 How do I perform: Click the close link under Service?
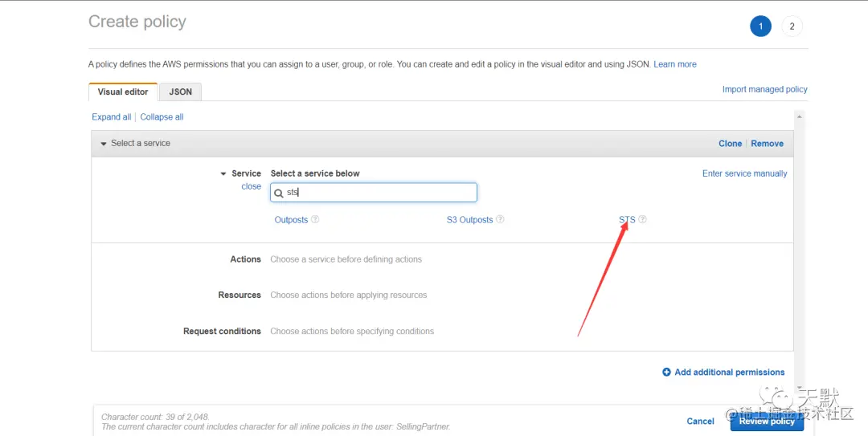pyautogui.click(x=251, y=186)
